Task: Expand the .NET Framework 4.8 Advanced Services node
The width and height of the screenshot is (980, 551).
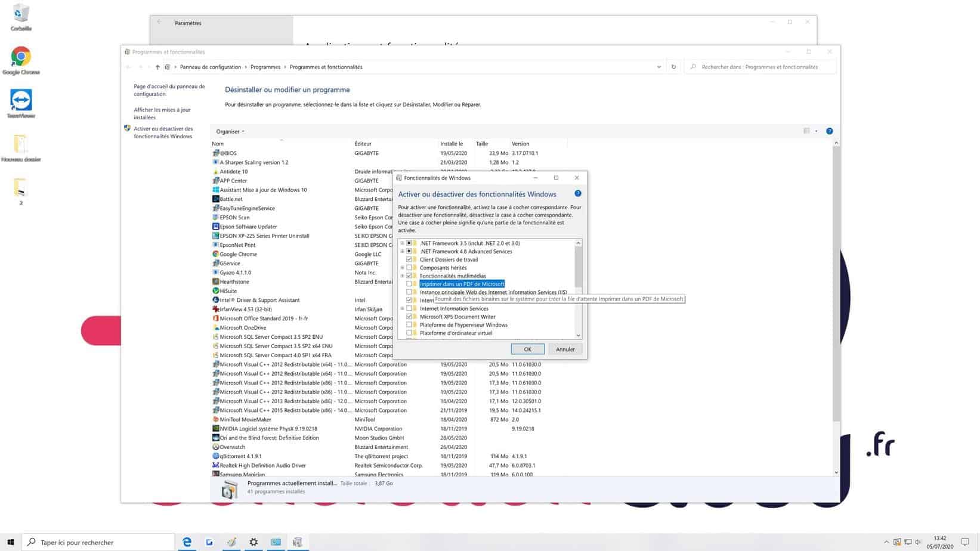Action: tap(402, 252)
